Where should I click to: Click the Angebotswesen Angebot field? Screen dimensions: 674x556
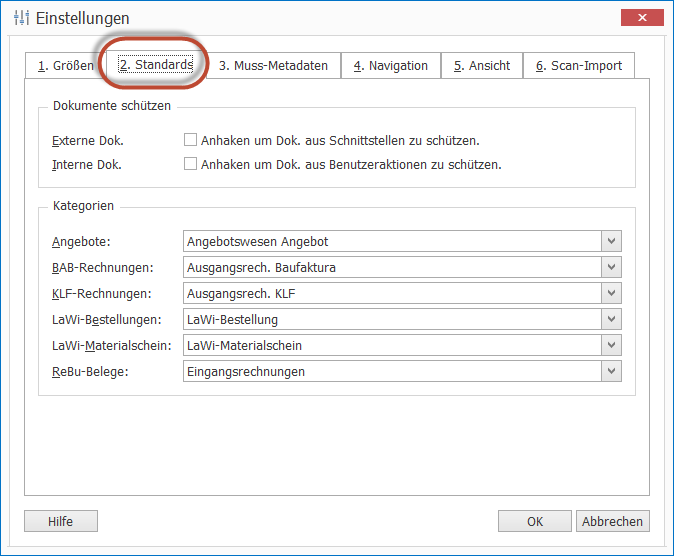click(392, 242)
